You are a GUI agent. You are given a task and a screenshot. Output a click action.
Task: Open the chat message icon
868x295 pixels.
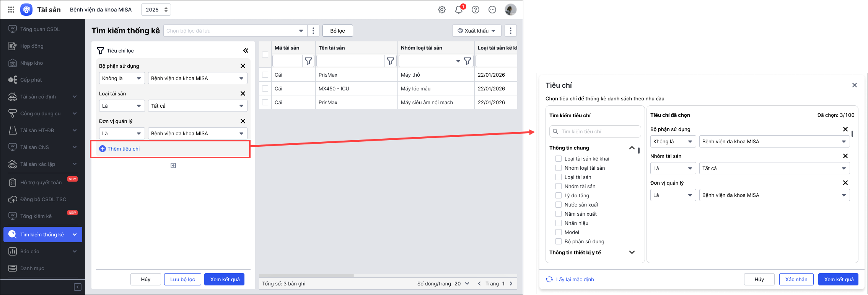pyautogui.click(x=492, y=10)
